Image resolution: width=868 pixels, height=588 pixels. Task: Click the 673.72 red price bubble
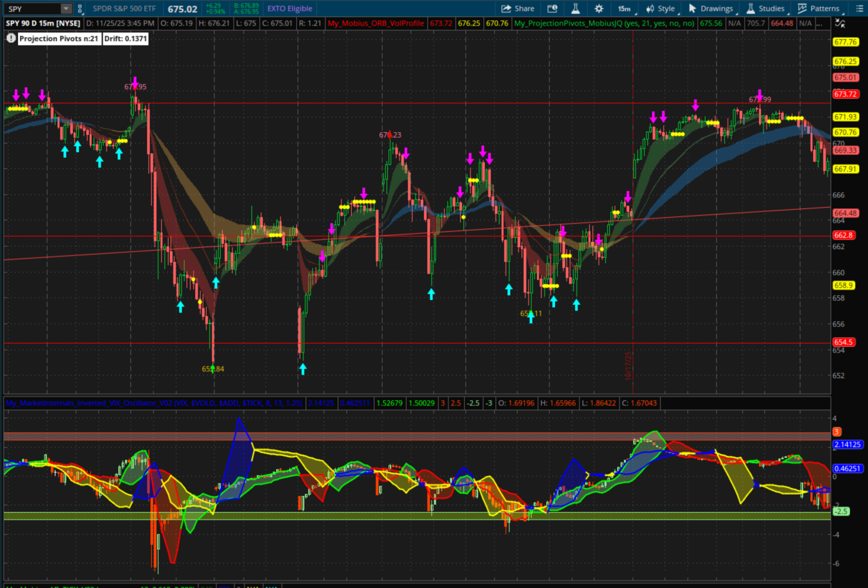(845, 94)
